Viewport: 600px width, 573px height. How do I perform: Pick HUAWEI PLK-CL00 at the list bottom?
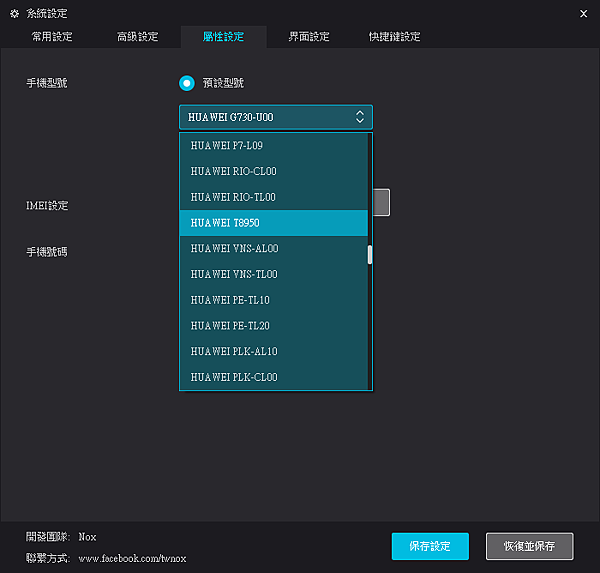pos(274,377)
